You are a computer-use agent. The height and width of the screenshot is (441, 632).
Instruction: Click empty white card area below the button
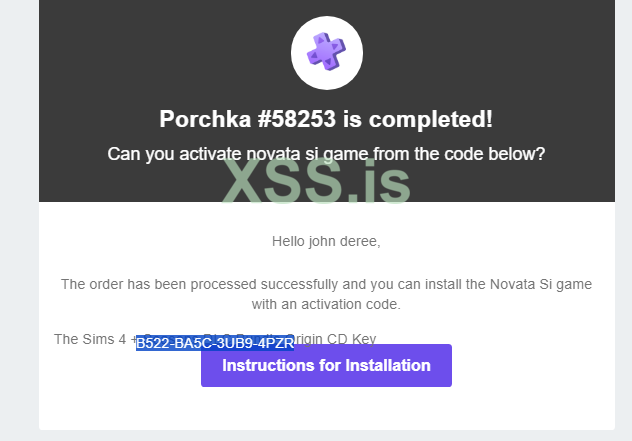click(326, 410)
